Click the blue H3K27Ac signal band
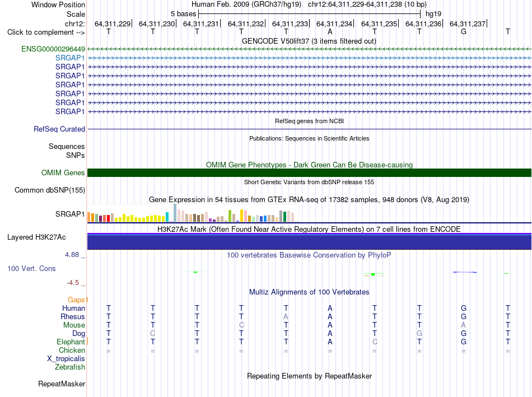The image size is (532, 397). (310, 241)
